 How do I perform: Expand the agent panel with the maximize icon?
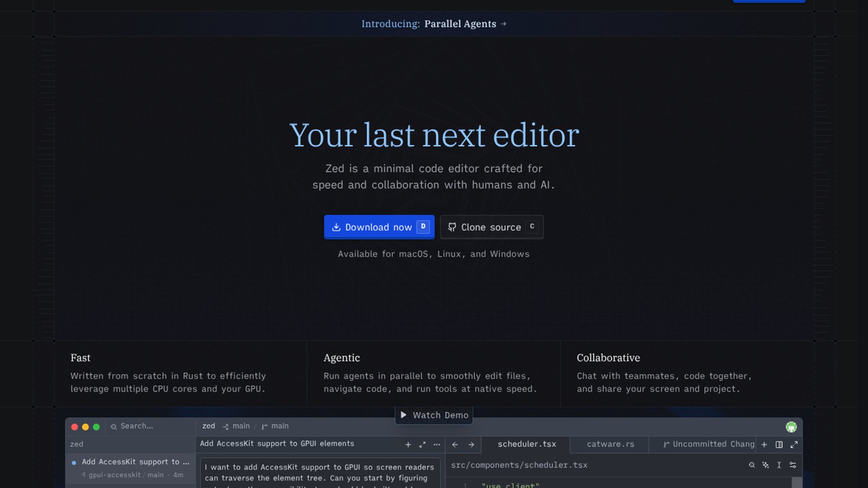pos(422,445)
